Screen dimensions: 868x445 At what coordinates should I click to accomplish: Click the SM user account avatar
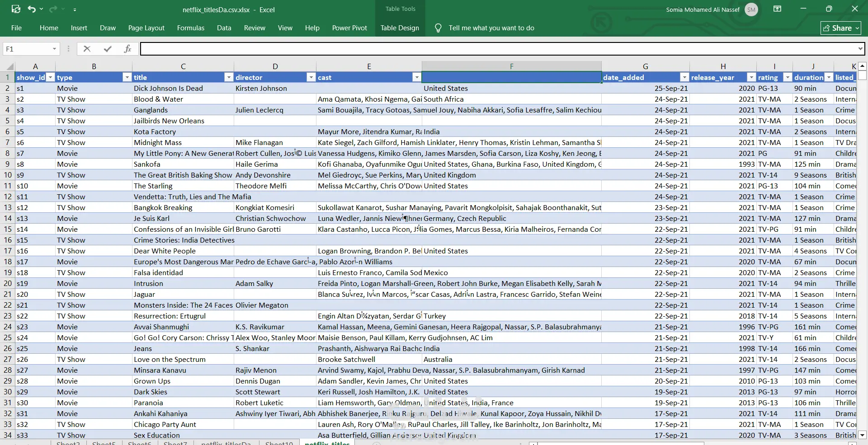(x=751, y=9)
